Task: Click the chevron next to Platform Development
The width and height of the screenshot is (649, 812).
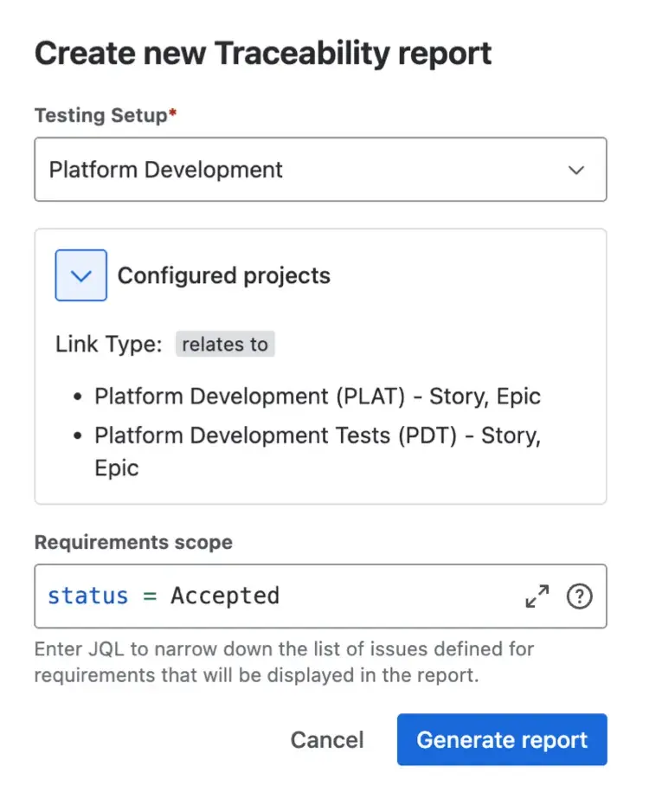Action: point(576,170)
